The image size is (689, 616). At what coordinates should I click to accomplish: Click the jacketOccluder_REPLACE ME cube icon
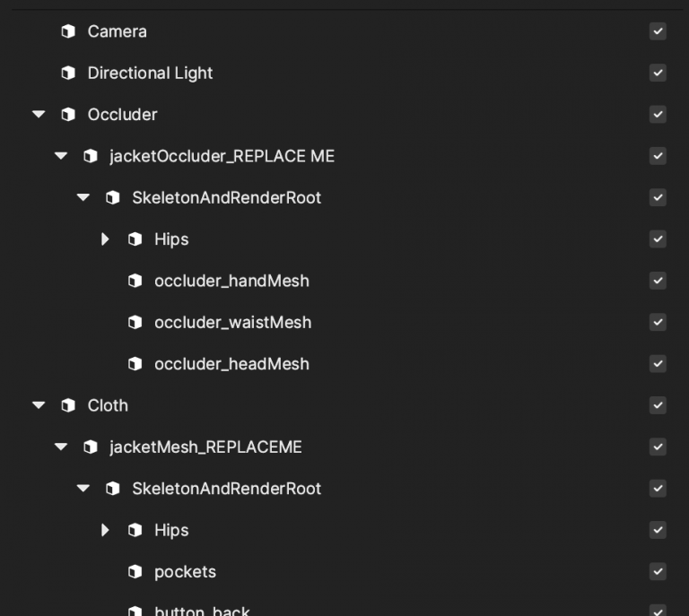(x=91, y=156)
